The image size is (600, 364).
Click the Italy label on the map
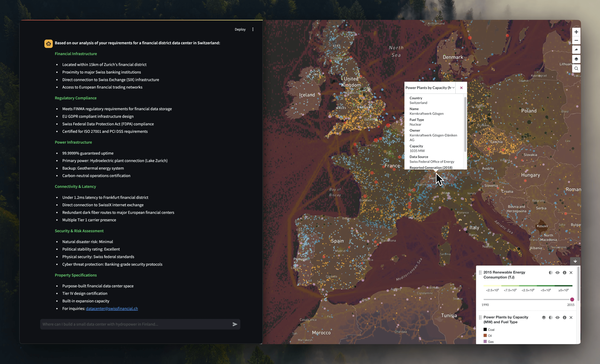pos(474,227)
